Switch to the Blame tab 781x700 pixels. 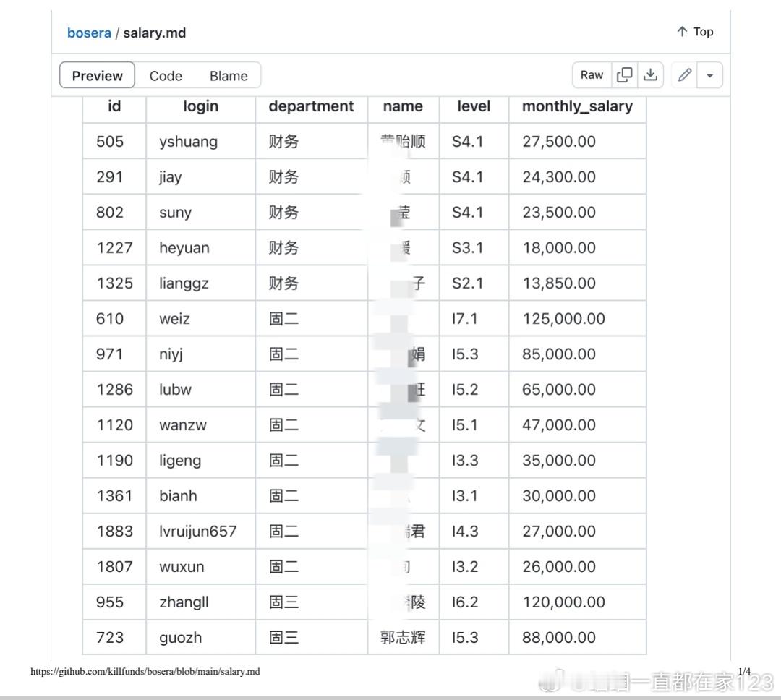[229, 76]
